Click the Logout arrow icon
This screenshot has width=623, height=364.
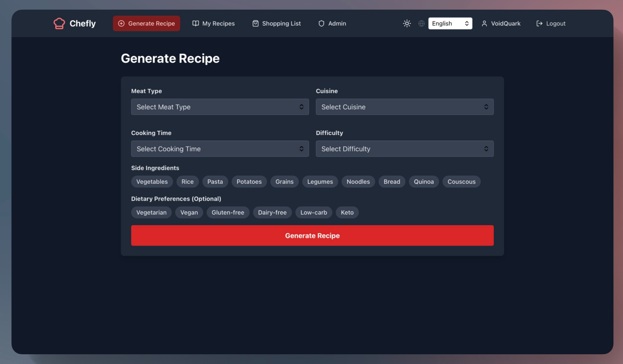539,23
